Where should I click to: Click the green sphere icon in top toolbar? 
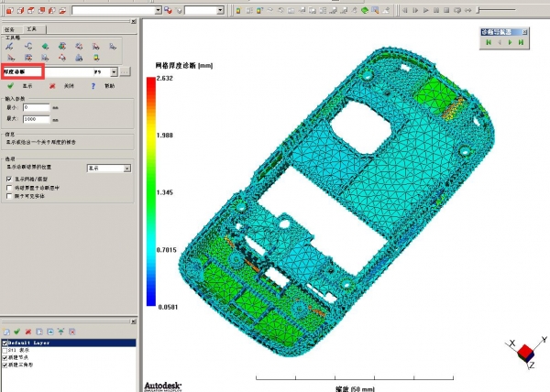365,10
